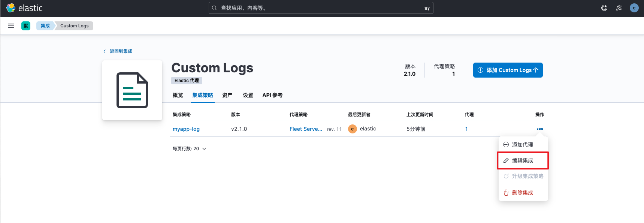Viewport: 644px width, 223px height.
Task: Select 删除集成 from the menu
Action: [523, 193]
